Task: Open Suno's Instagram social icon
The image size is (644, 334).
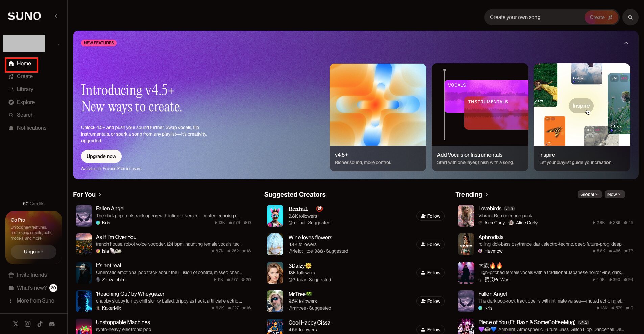Action: pyautogui.click(x=28, y=324)
